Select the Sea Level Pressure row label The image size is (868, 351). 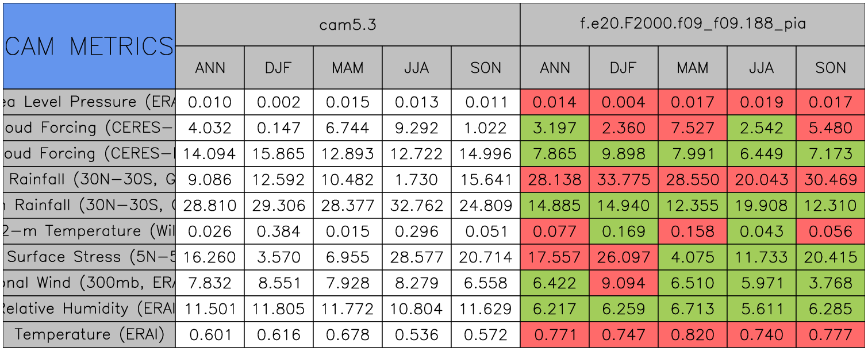point(89,102)
